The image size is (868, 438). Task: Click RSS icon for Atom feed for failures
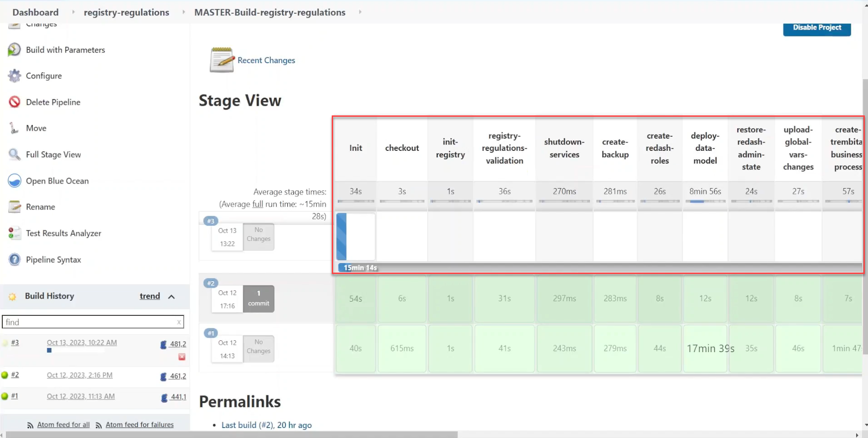click(x=99, y=425)
